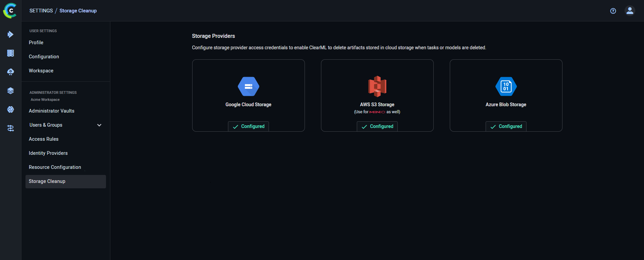Open Google Cloud Storage Configured button
The image size is (644, 260).
pos(249,126)
